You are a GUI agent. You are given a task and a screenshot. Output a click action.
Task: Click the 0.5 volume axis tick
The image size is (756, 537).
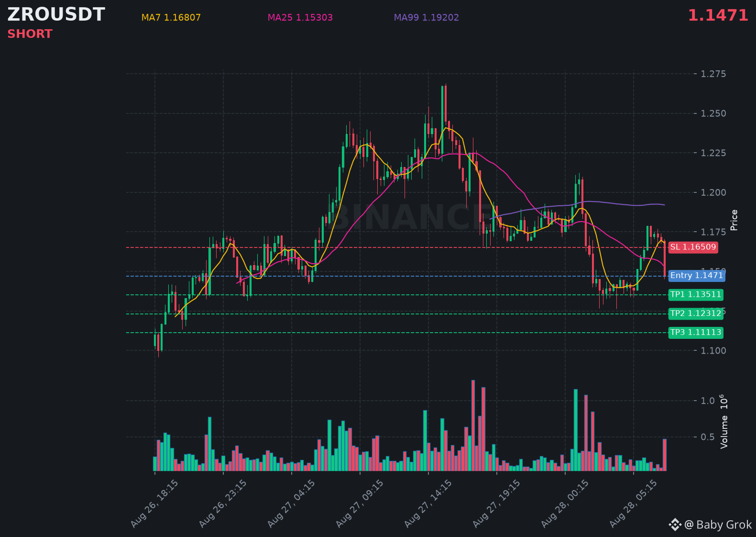[708, 437]
